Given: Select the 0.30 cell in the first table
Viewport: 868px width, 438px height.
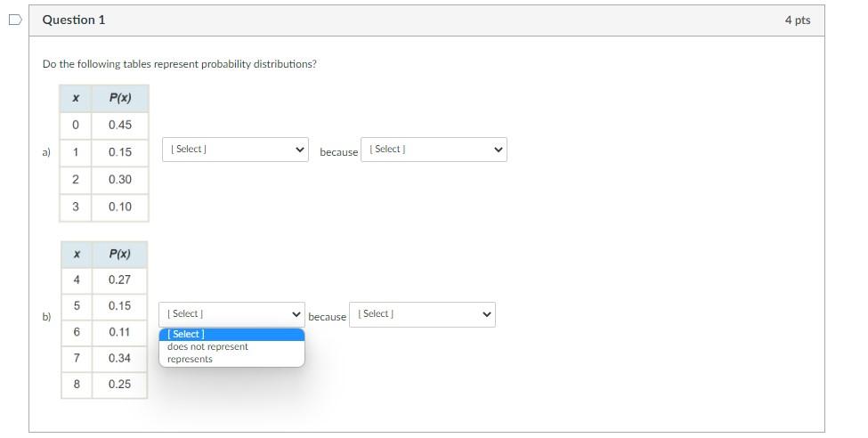Looking at the screenshot, I should (x=120, y=180).
